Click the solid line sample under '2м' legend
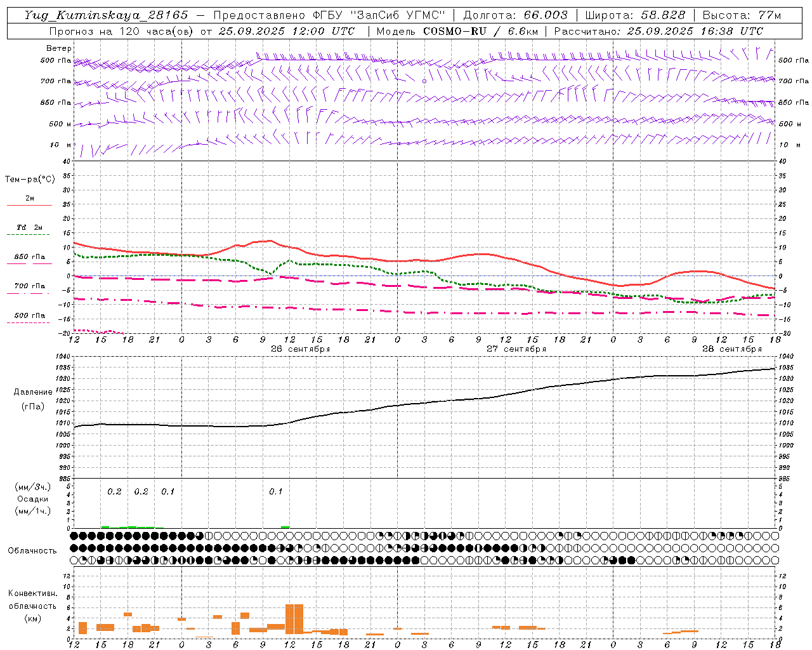This screenshot has width=812, height=650. tap(29, 206)
